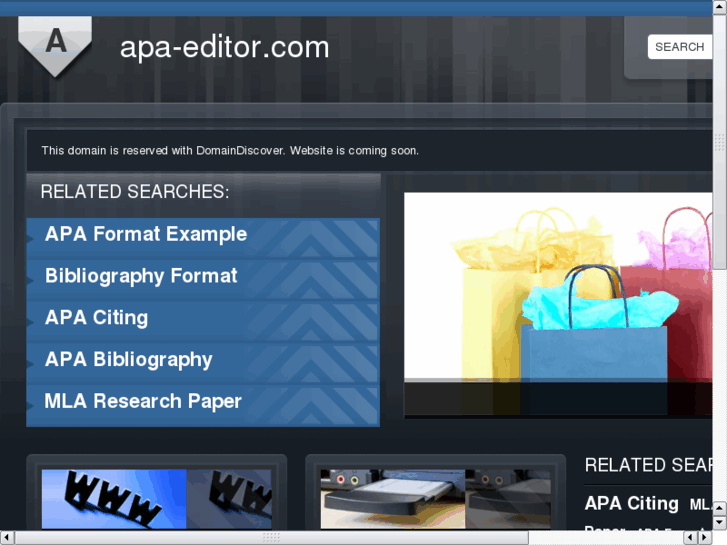The height and width of the screenshot is (545, 727).
Task: Click the horizontal scrollbar left arrow
Action: pos(6,538)
